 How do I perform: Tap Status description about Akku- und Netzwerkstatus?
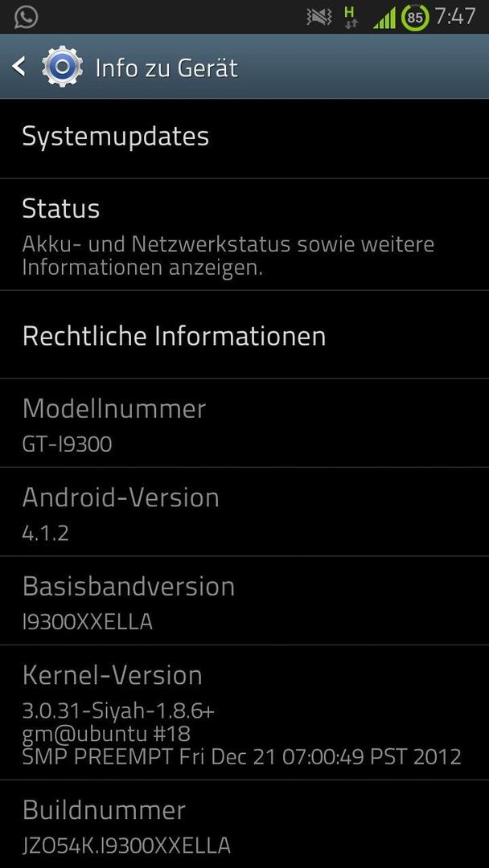[x=228, y=256]
